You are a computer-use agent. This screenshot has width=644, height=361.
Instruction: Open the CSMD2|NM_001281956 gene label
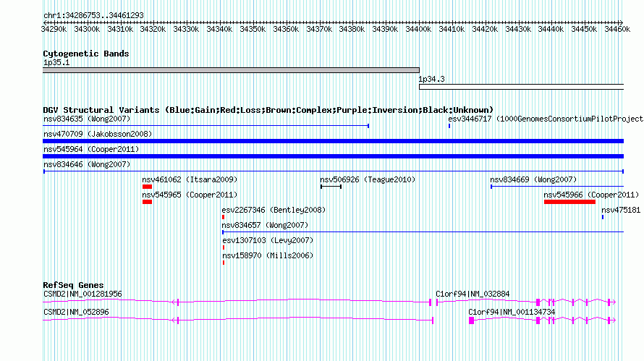pos(82,294)
